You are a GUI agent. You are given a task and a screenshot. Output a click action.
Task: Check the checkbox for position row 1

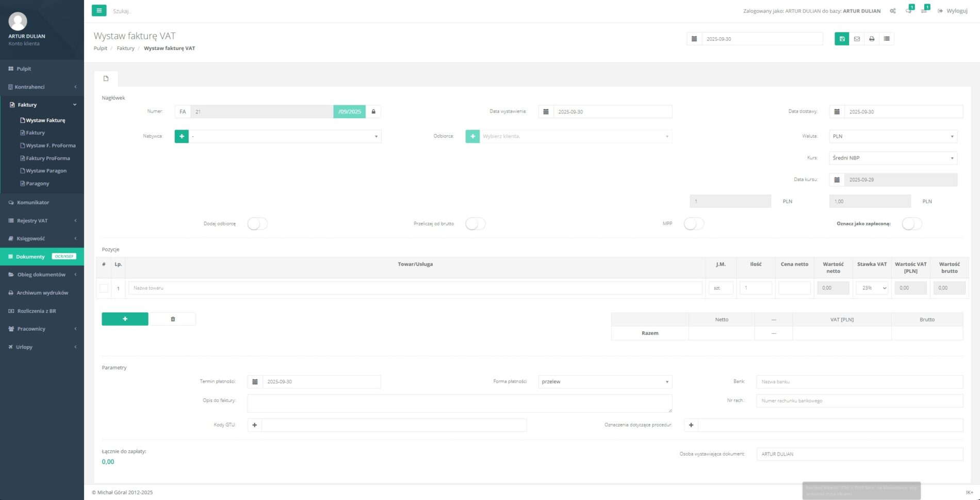tap(104, 288)
